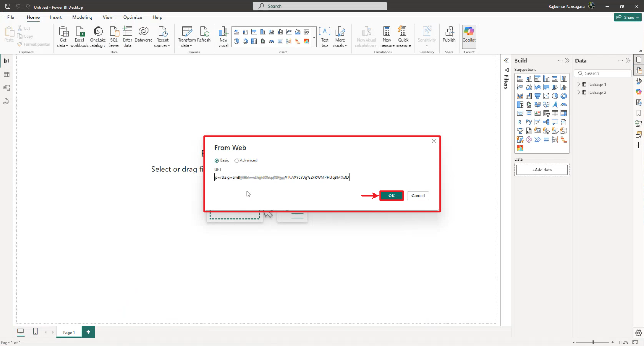The width and height of the screenshot is (644, 346).
Task: Expand the Package 2 table
Action: [579, 93]
